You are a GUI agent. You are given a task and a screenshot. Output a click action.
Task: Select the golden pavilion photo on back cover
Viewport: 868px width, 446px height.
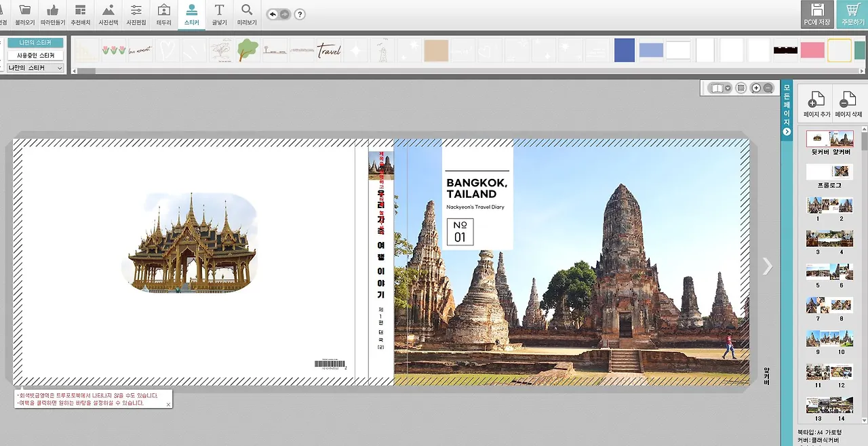pyautogui.click(x=191, y=242)
